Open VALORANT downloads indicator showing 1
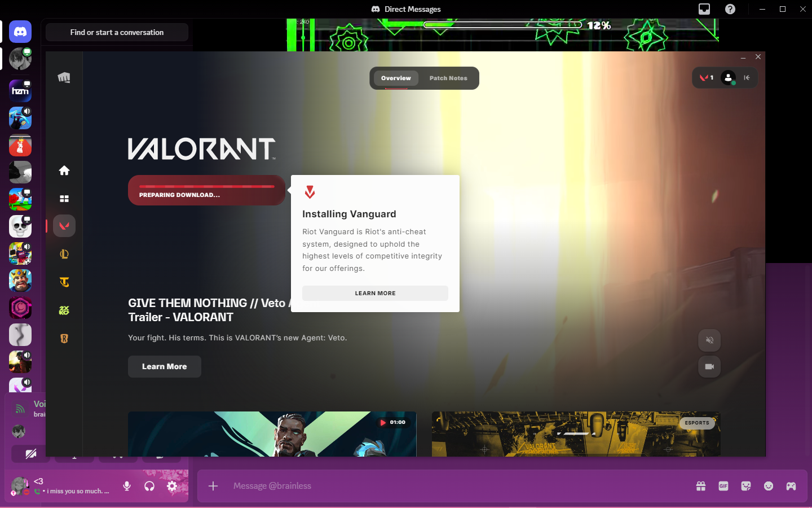 tap(707, 78)
